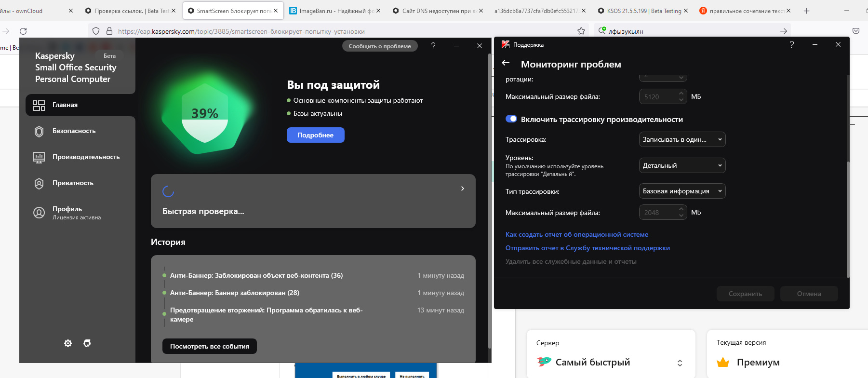The image size is (868, 378).
Task: Open a new browser tab
Action: click(x=807, y=11)
